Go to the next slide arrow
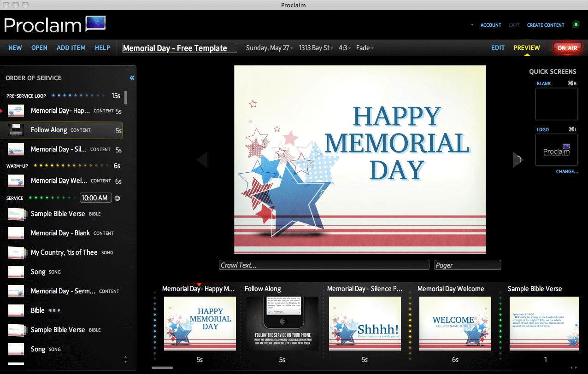Screen dimensions: 588x374 tap(517, 160)
